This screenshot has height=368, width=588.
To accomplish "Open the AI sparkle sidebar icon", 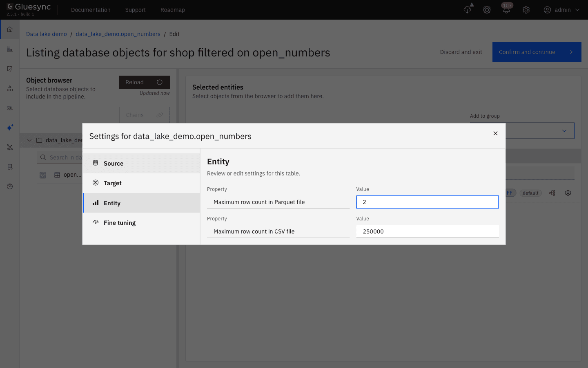I will (x=10, y=128).
